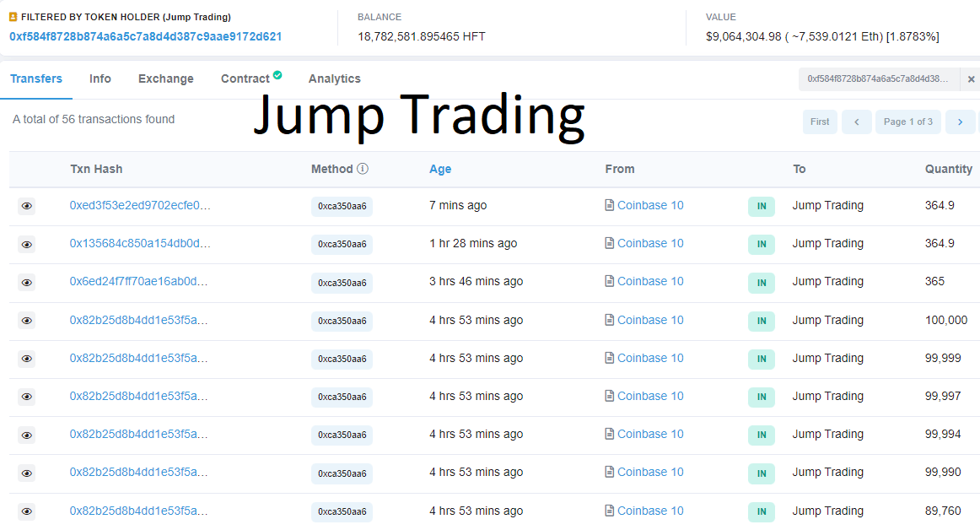The height and width of the screenshot is (530, 980).
Task: Click the IN badge in the 7 mins ago row
Action: click(762, 207)
